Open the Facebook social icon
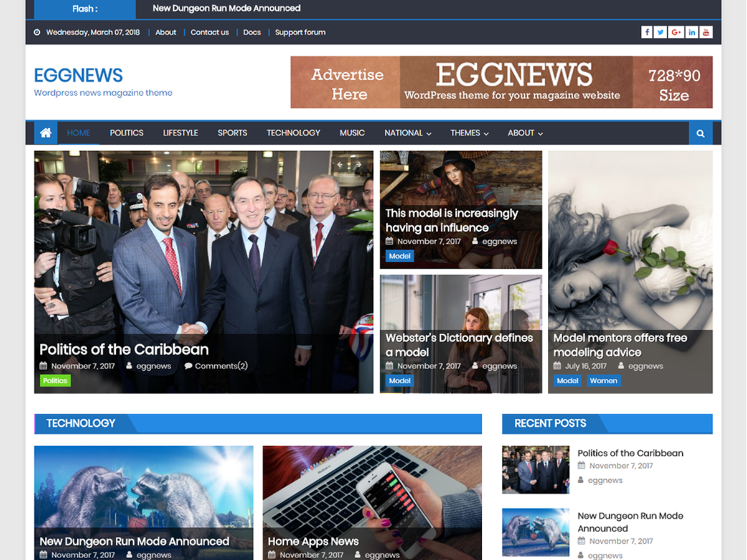 (x=647, y=32)
